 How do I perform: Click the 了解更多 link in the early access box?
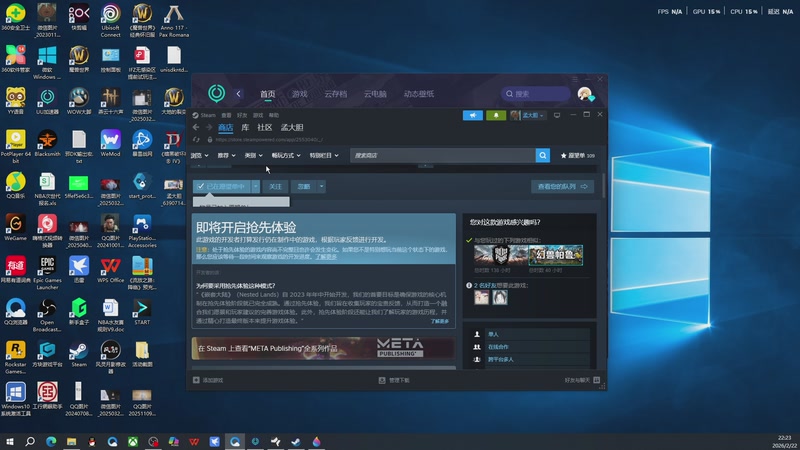[x=326, y=257]
